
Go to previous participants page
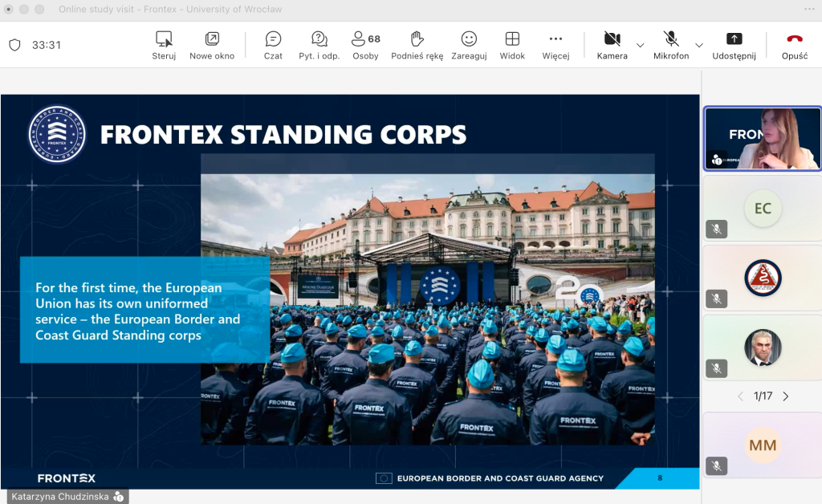point(740,396)
